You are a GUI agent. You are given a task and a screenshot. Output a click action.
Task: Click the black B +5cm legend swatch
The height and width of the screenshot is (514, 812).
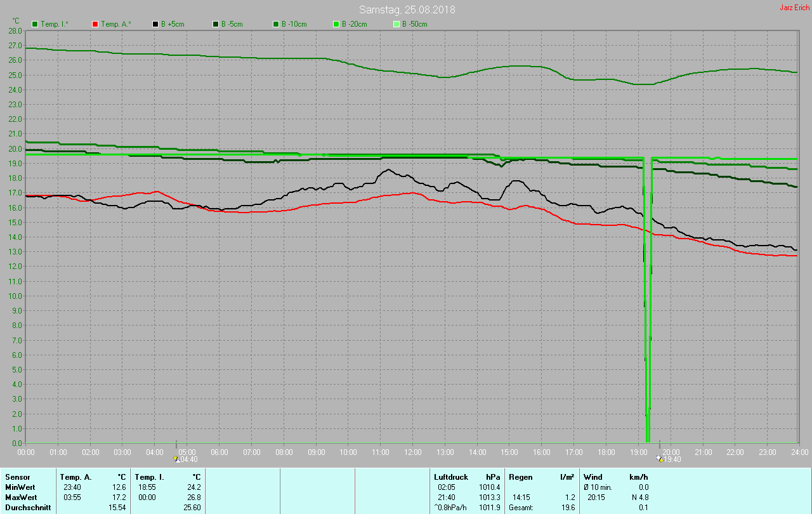point(155,24)
